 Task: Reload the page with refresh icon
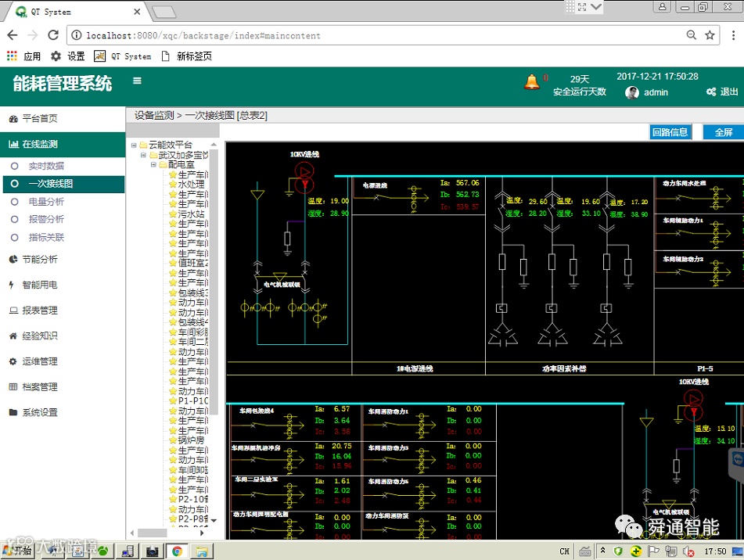coord(53,35)
